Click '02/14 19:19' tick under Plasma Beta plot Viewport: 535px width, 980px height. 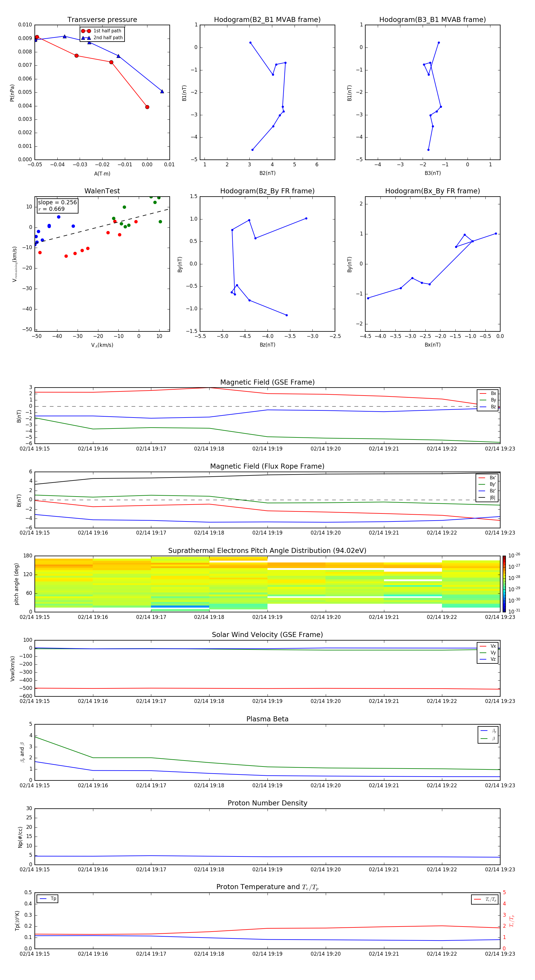click(267, 785)
